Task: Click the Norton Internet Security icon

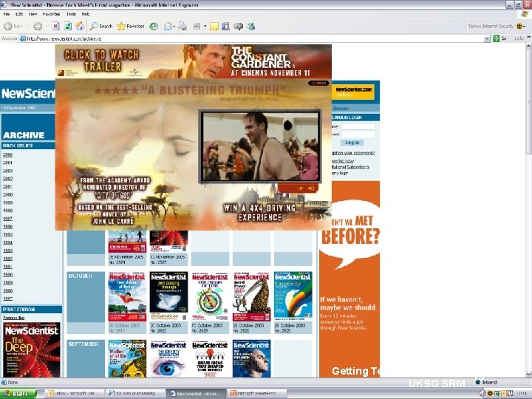Action: click(519, 26)
